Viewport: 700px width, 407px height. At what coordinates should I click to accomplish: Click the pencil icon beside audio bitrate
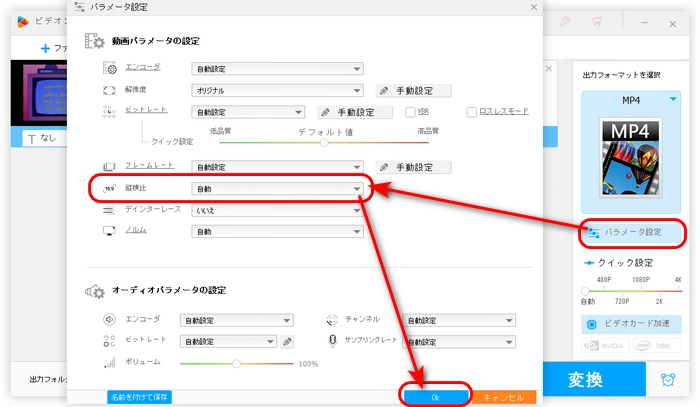coord(287,341)
